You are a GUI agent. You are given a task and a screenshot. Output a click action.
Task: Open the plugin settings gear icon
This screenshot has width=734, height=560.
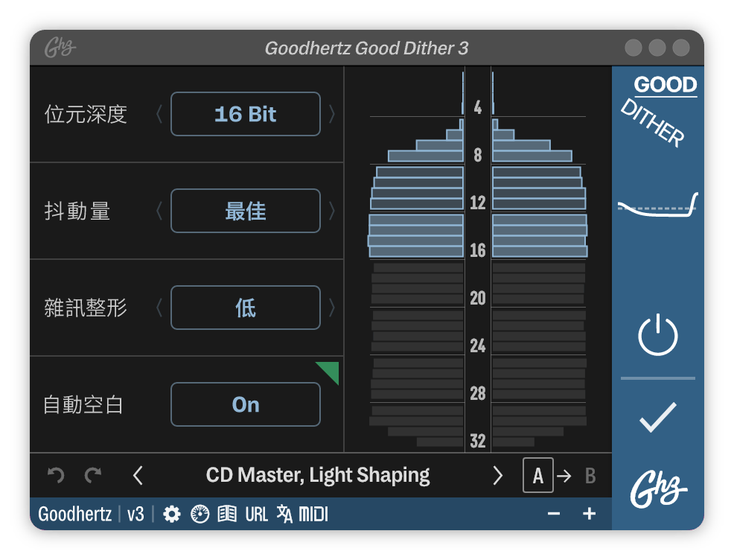(x=171, y=514)
